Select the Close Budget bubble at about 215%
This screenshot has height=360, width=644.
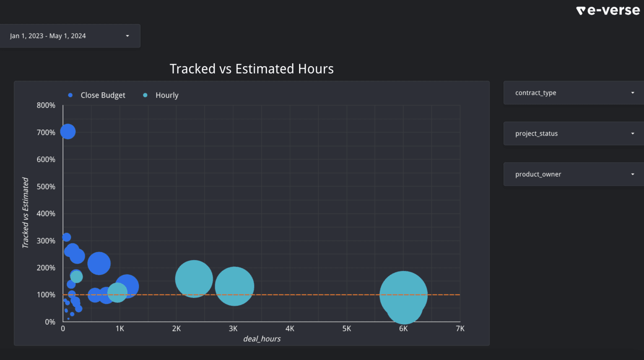pyautogui.click(x=99, y=264)
